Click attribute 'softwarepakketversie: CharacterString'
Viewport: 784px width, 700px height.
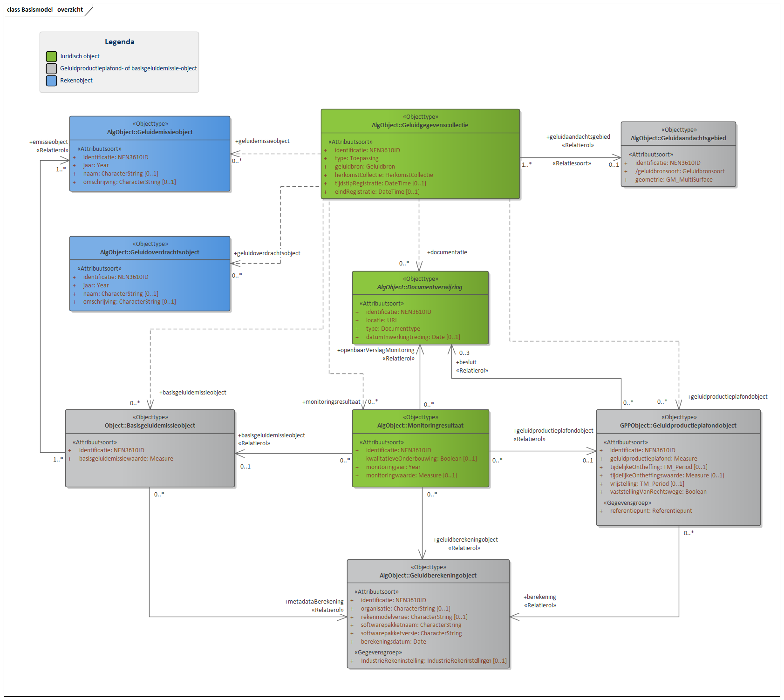point(411,633)
